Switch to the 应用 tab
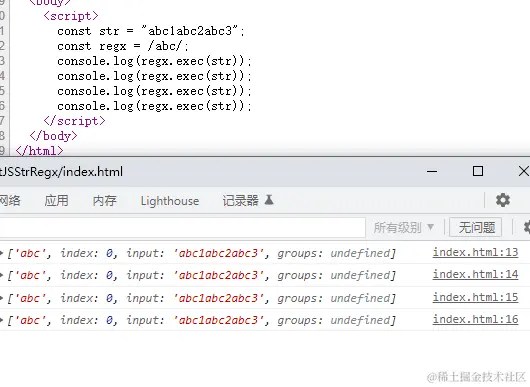The image size is (530, 387). pos(56,200)
